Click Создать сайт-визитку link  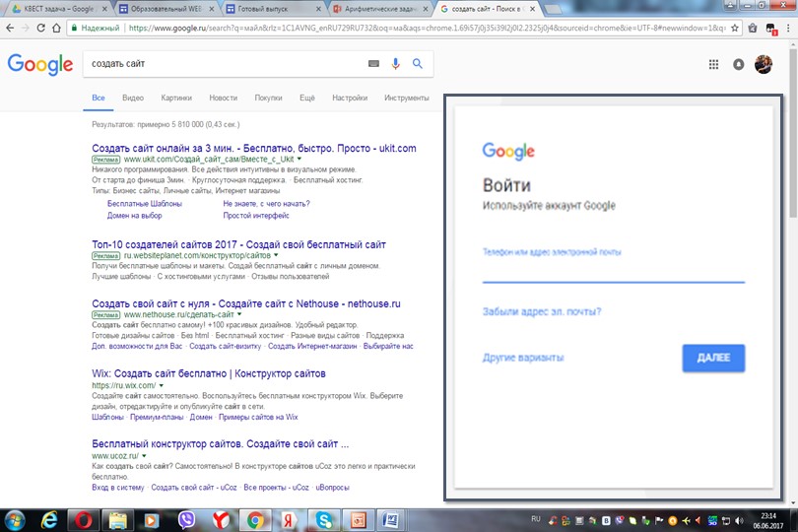click(225, 346)
